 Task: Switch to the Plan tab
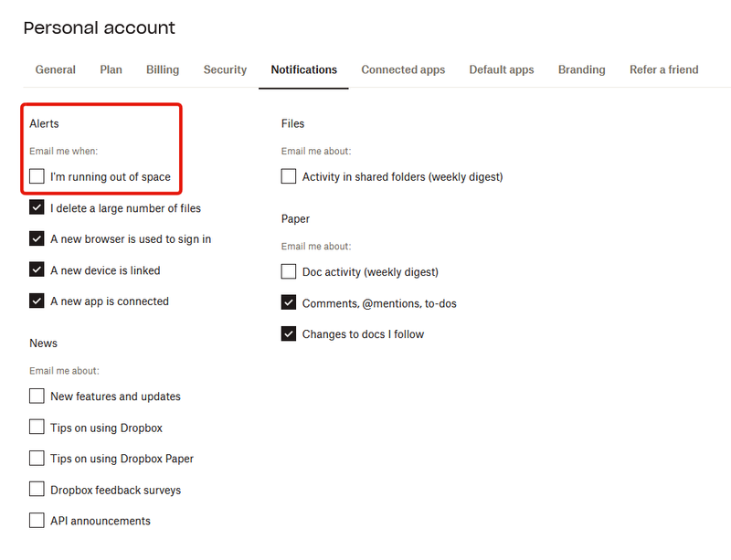(111, 69)
